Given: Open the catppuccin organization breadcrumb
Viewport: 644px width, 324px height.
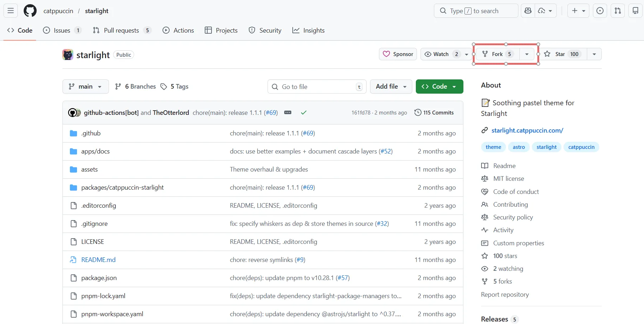Looking at the screenshot, I should [x=58, y=11].
